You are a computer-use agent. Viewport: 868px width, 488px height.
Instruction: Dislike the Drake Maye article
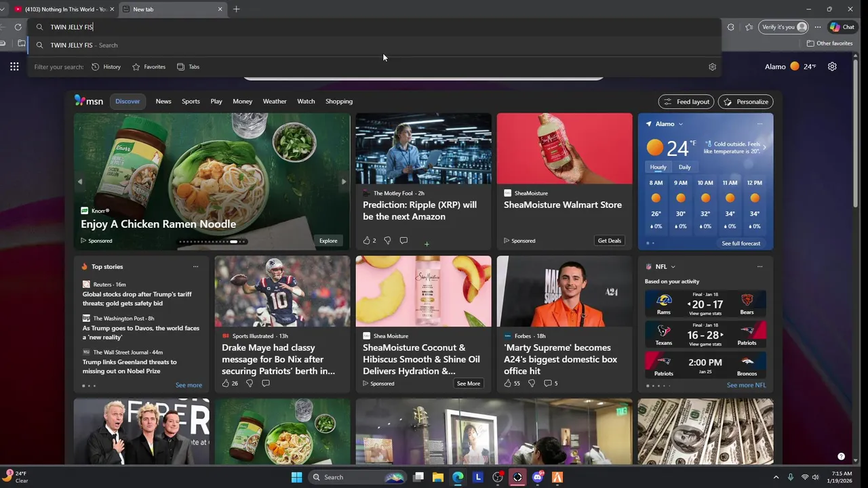249,384
